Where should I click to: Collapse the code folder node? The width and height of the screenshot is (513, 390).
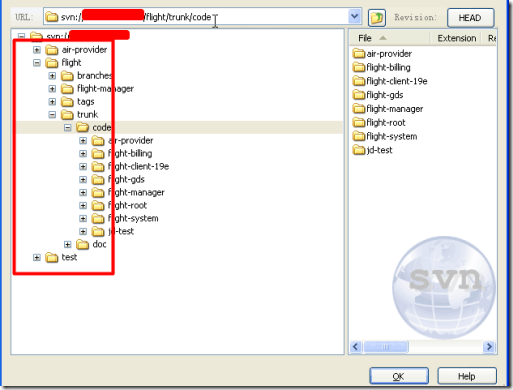point(67,127)
